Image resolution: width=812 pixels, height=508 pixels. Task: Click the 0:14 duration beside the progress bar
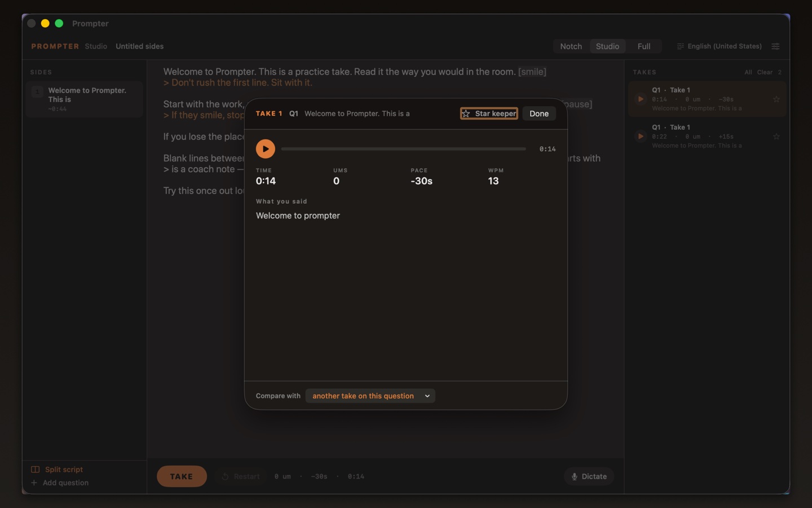[548, 149]
